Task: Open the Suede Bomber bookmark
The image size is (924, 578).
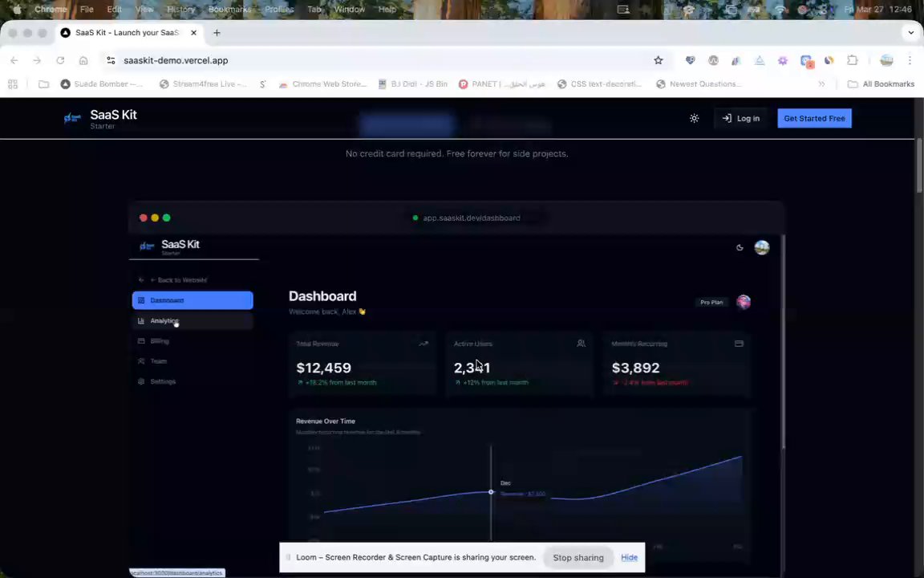Action: coord(101,84)
